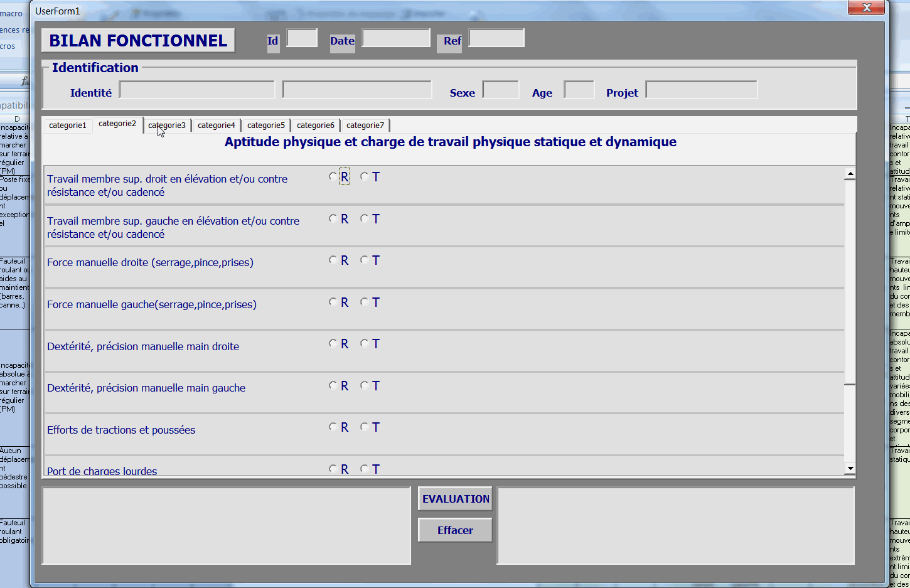Focus the Id input field
The height and width of the screenshot is (588, 910).
coord(302,38)
